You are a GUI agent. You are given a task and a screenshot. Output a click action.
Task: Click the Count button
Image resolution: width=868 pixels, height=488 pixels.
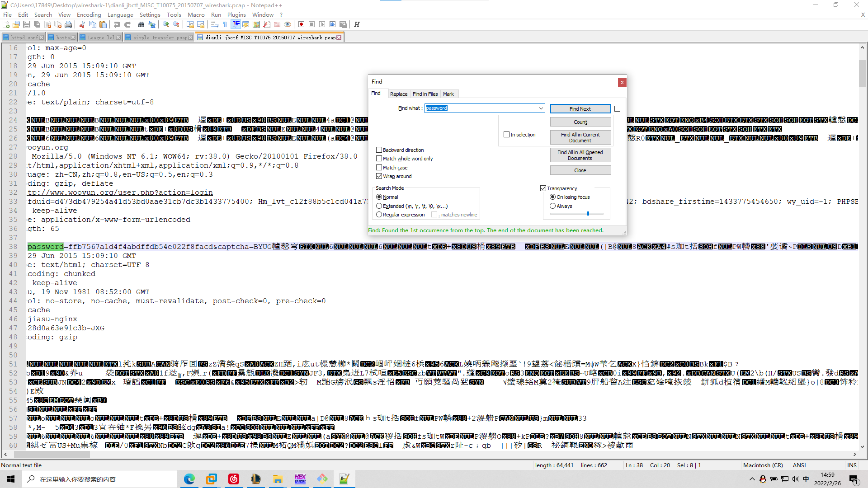click(580, 122)
